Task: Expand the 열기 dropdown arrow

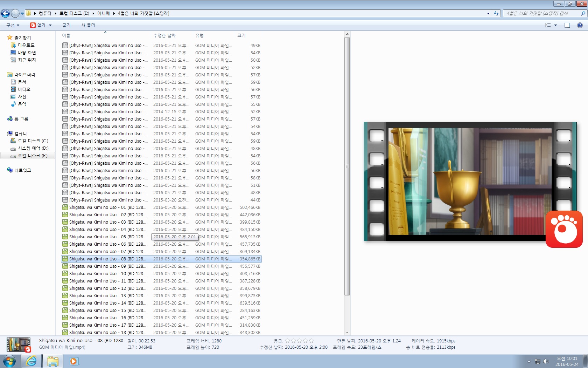Action: coord(50,25)
